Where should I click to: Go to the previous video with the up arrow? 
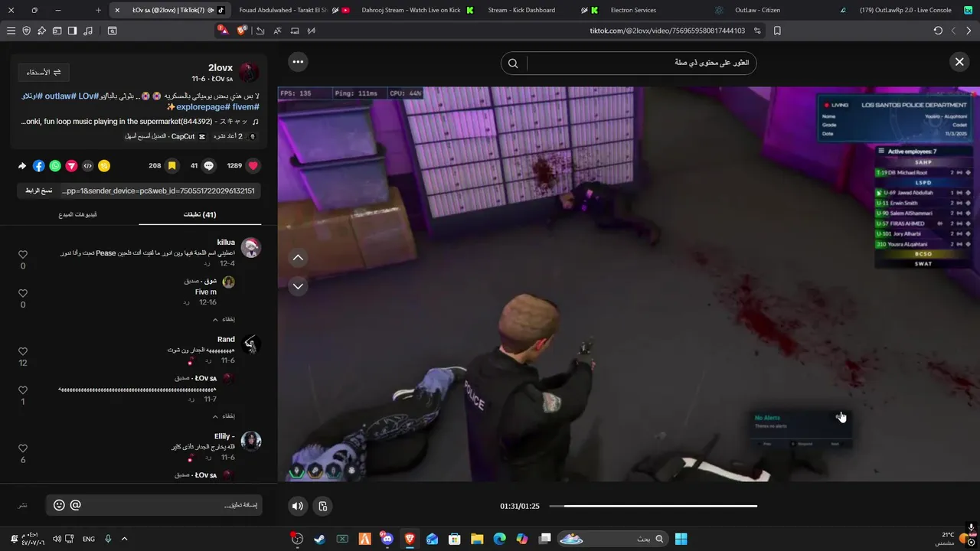tap(298, 258)
